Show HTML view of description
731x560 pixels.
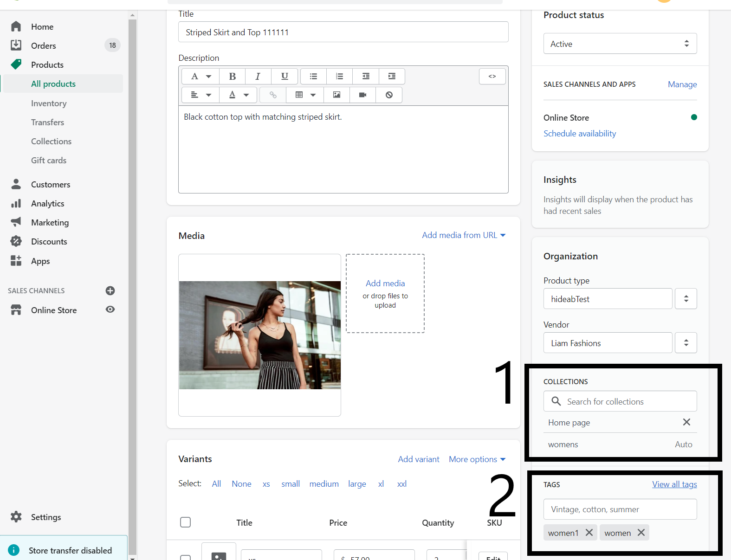pos(492,76)
